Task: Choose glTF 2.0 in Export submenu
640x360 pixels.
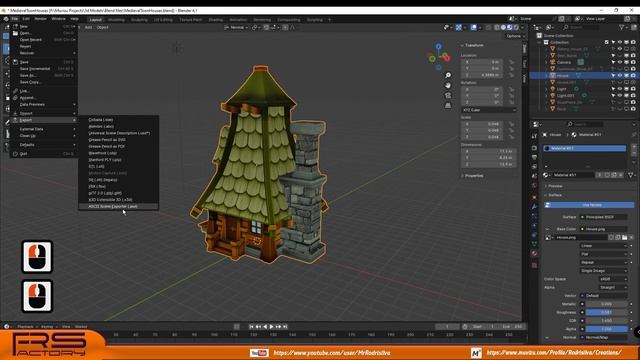Action: coord(118,193)
